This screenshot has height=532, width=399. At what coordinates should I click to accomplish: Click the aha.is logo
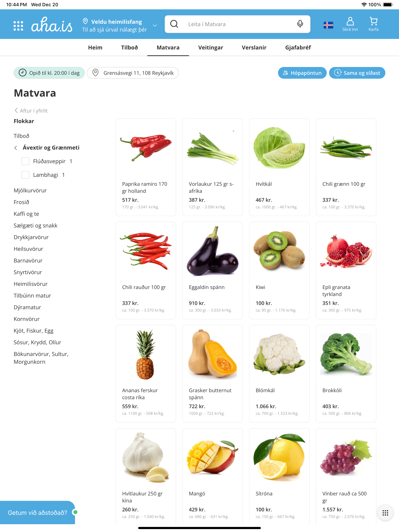[x=52, y=25]
